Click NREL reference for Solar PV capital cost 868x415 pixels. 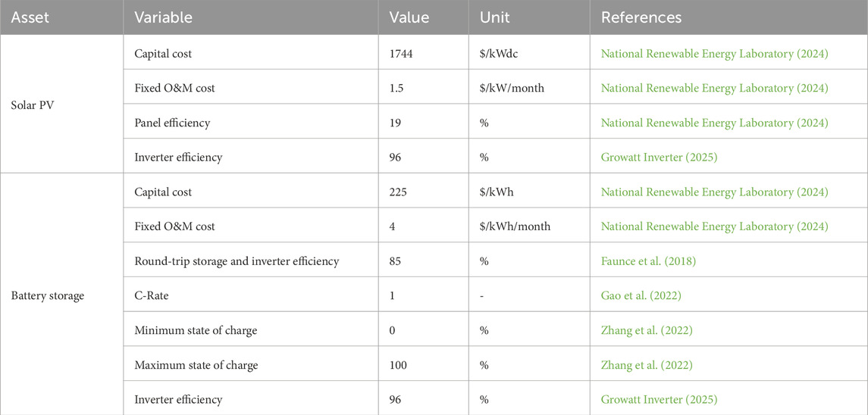(x=714, y=54)
